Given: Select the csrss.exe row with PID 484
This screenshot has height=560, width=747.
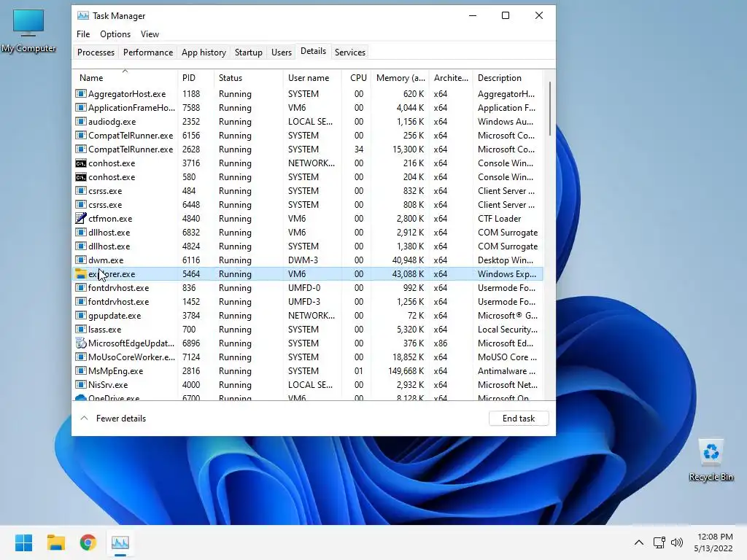Looking at the screenshot, I should (308, 191).
